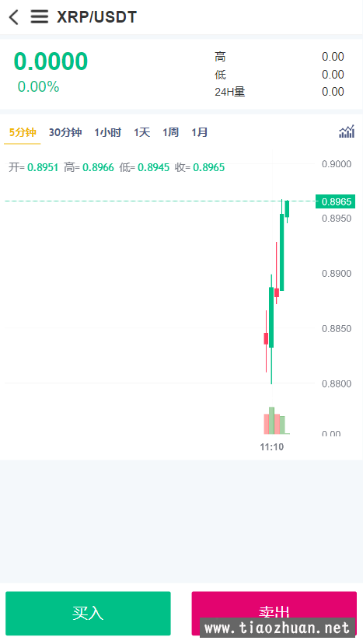Click the 0.8965 current price label
Screen dimensions: 363x644
pyautogui.click(x=336, y=201)
